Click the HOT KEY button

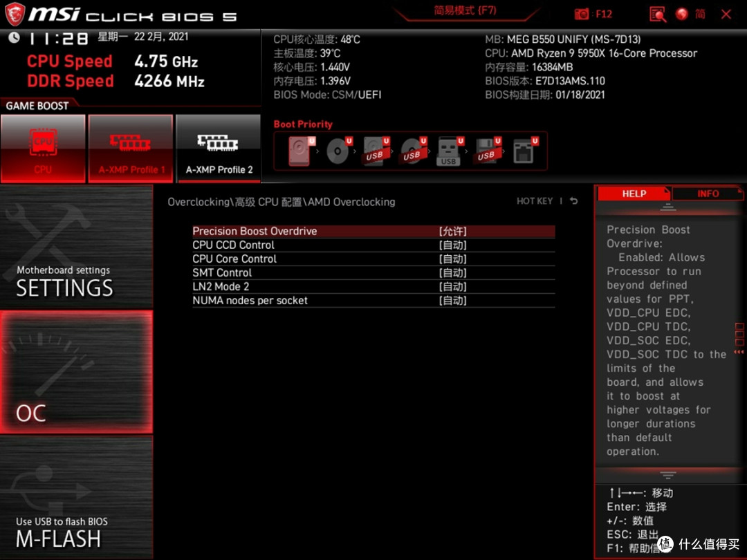point(535,201)
